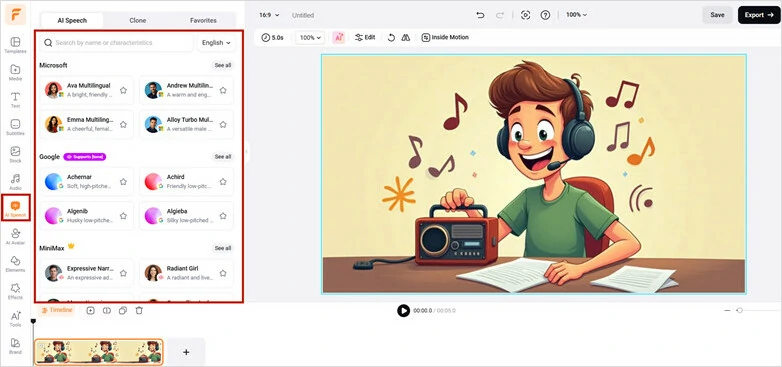Open the AI Tools panel
The height and width of the screenshot is (367, 782).
(x=15, y=319)
